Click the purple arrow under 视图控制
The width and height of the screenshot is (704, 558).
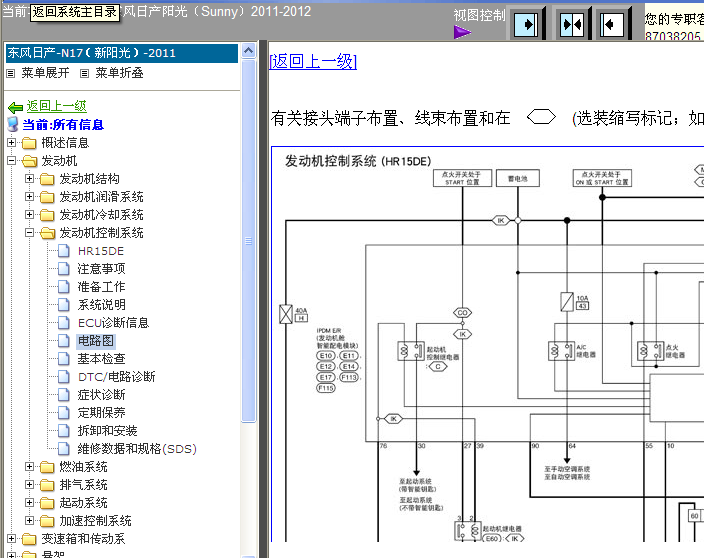coord(462,32)
